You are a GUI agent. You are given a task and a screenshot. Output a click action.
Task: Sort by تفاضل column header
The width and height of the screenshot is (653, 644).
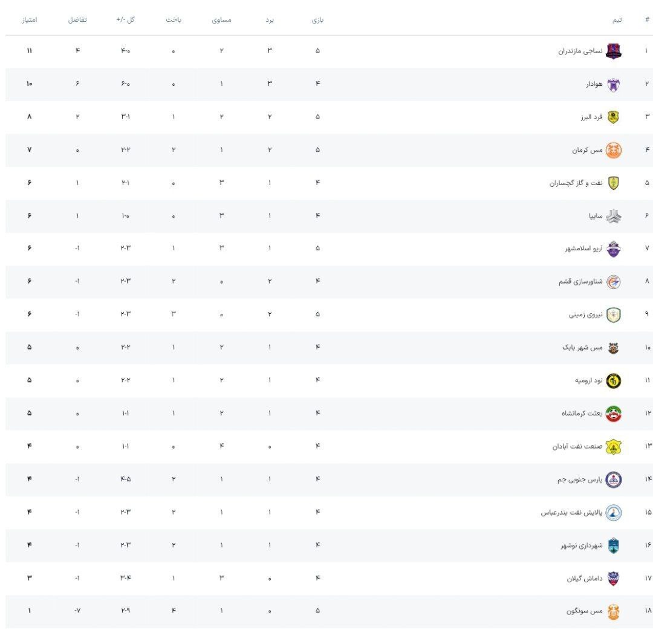(x=77, y=20)
